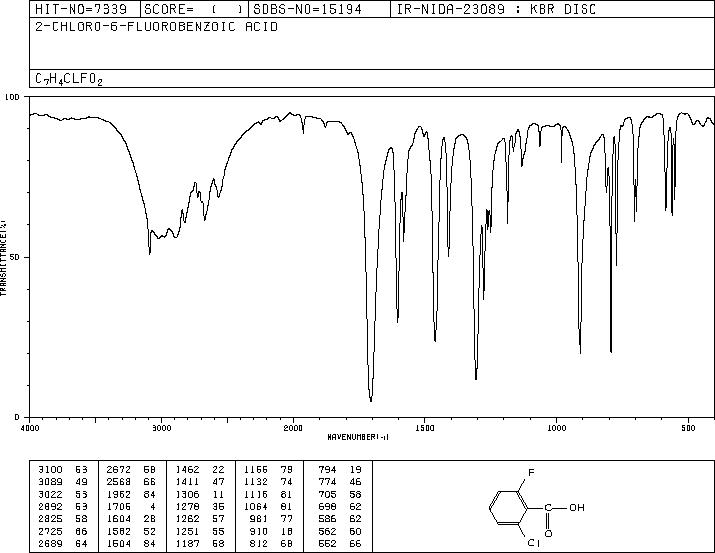
Task: Select the molecular formula C7H4CLFO2
Action: coord(69,79)
